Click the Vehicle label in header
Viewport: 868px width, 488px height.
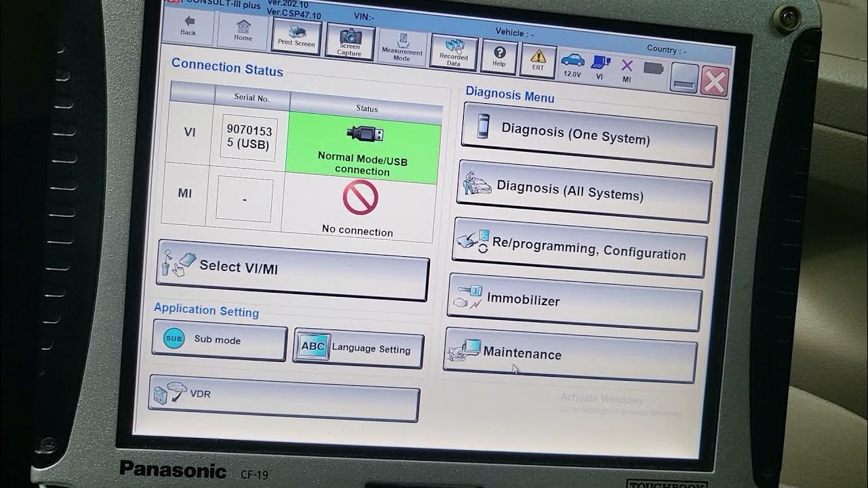(515, 33)
